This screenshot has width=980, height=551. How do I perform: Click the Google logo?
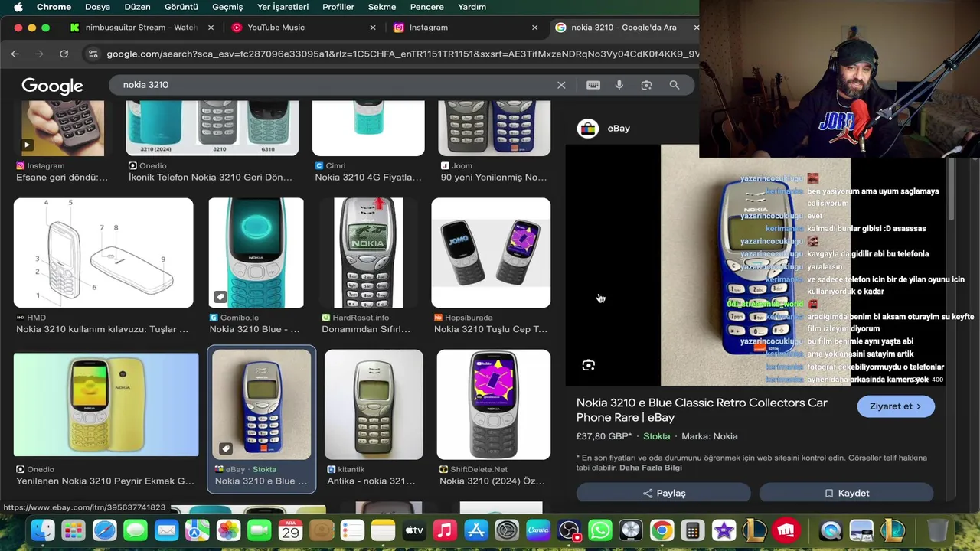(x=52, y=85)
